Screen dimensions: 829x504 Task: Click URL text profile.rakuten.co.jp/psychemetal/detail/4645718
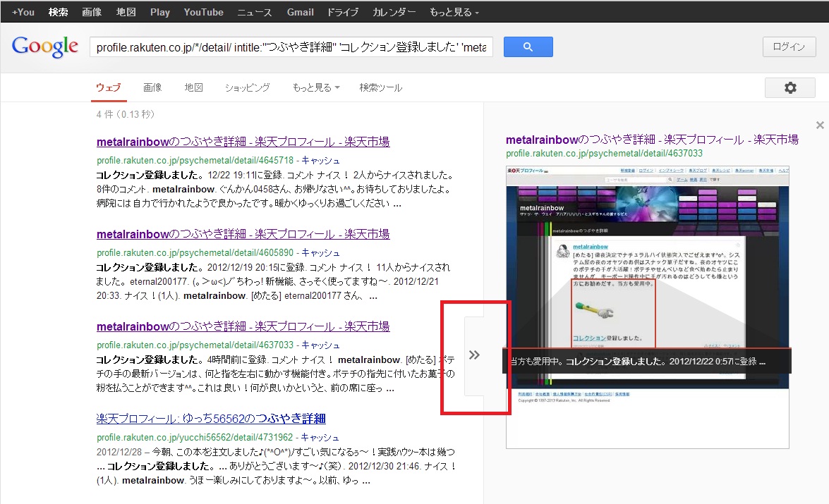tap(195, 161)
